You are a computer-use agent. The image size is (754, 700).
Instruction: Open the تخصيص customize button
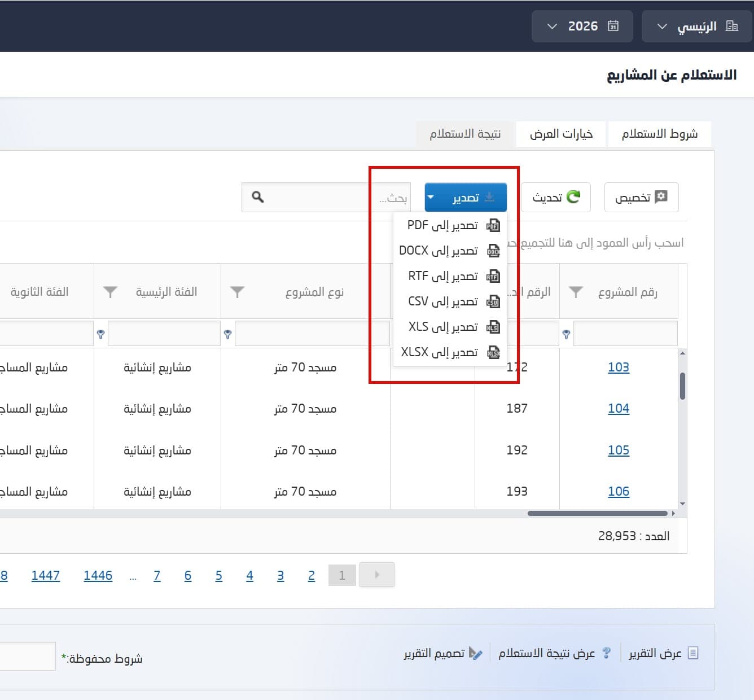coord(641,198)
